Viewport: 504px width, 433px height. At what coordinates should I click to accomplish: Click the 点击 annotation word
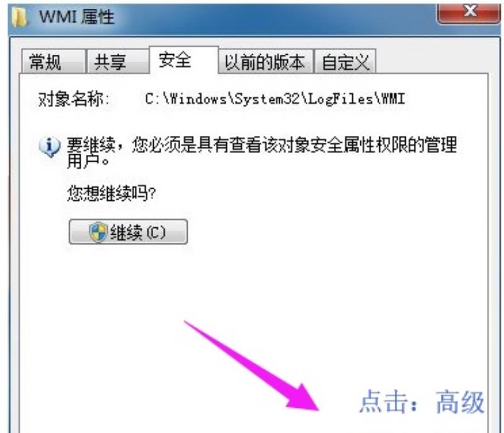384,402
